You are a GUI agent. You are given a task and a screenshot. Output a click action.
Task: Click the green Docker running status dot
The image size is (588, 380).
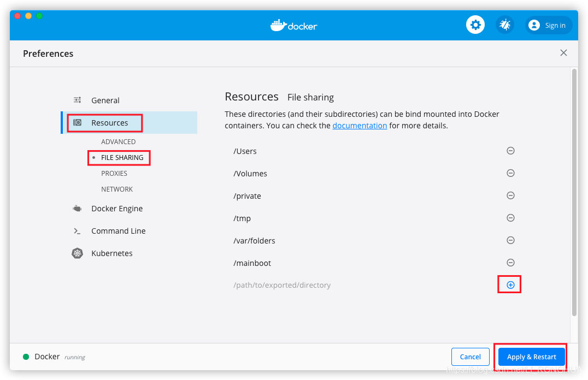tap(26, 357)
